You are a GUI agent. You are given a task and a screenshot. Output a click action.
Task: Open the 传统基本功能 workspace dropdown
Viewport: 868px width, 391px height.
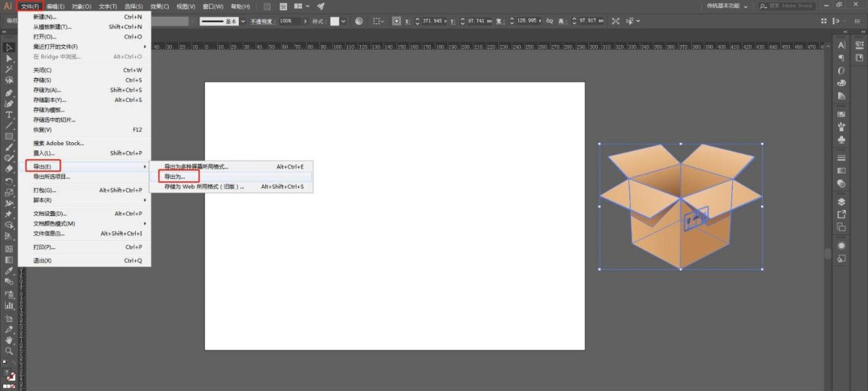[x=727, y=6]
